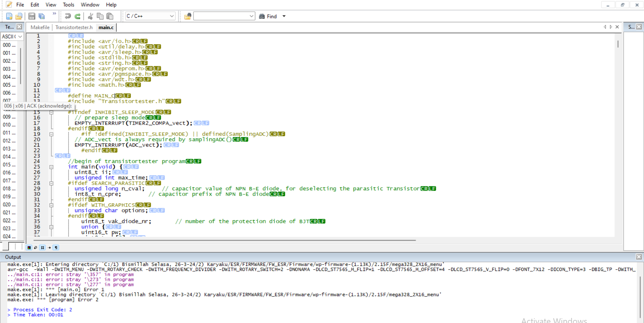
Task: Select the 023 ... ASCII clip entry
Action: [9, 229]
